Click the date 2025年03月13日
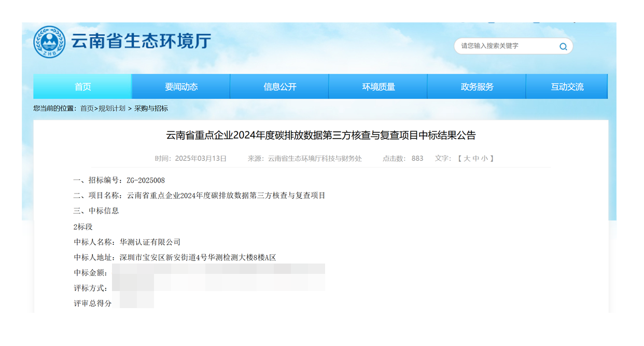The width and height of the screenshot is (644, 346). [x=201, y=159]
